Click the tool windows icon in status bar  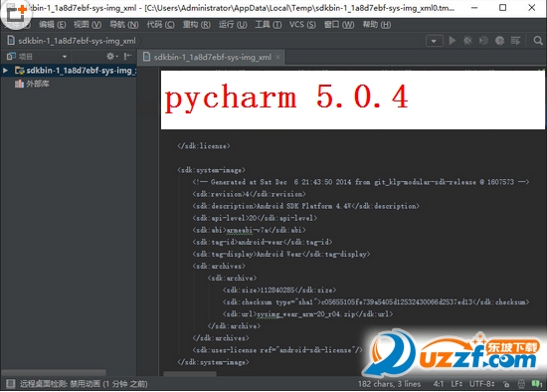tap(11, 384)
